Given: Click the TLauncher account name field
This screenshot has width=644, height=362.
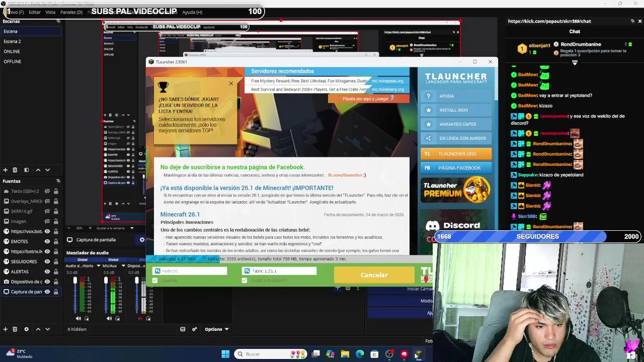Looking at the screenshot, I should (190, 271).
